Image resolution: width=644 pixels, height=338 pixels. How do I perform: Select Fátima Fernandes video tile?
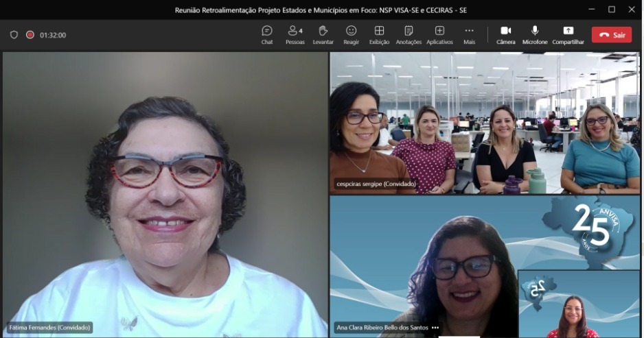pos(165,195)
